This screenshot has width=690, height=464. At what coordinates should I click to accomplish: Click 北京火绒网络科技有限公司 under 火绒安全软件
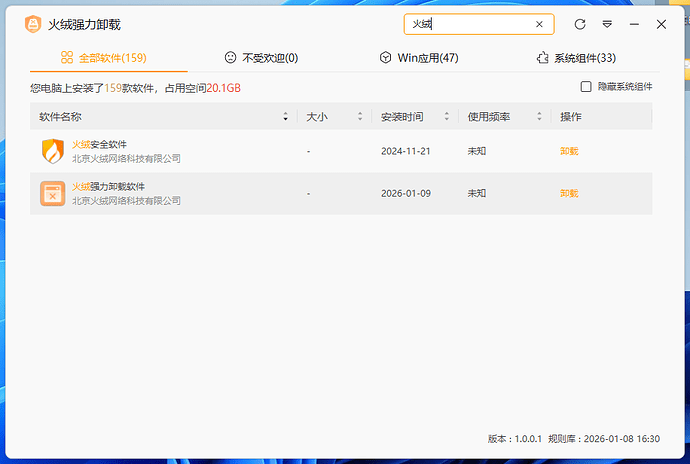pyautogui.click(x=126, y=158)
